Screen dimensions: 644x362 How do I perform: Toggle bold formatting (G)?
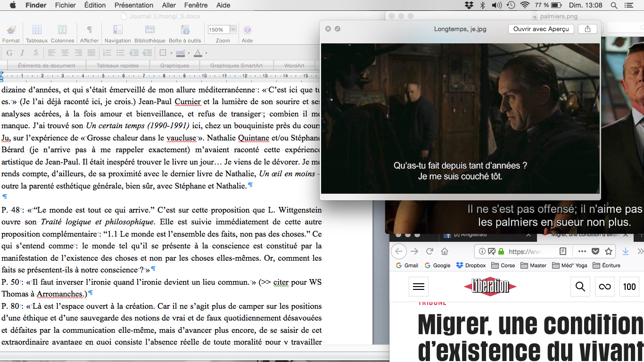[9, 53]
